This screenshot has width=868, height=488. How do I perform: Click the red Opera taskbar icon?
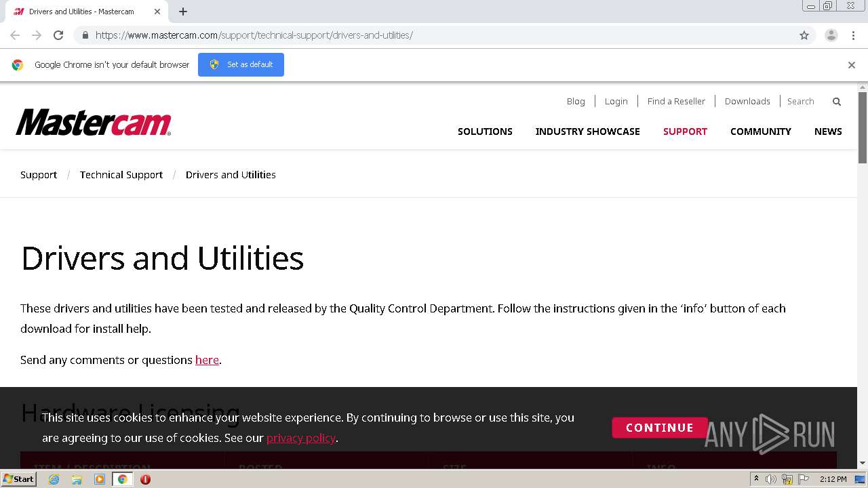point(145,479)
